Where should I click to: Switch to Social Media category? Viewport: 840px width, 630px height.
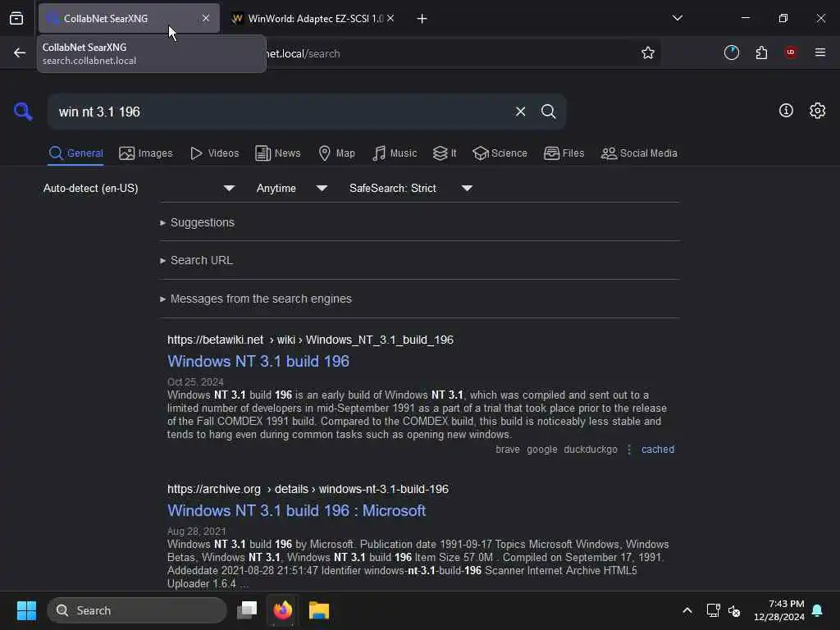[638, 153]
